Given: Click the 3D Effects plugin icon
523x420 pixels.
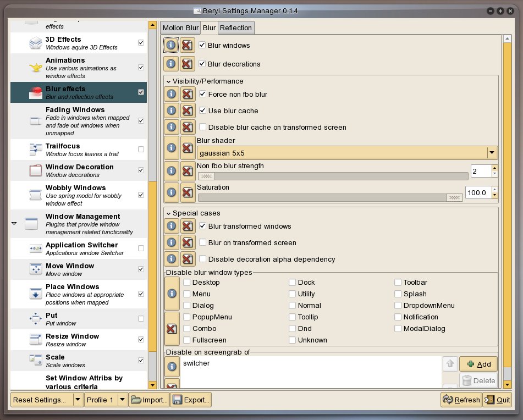Looking at the screenshot, I should 35,43.
